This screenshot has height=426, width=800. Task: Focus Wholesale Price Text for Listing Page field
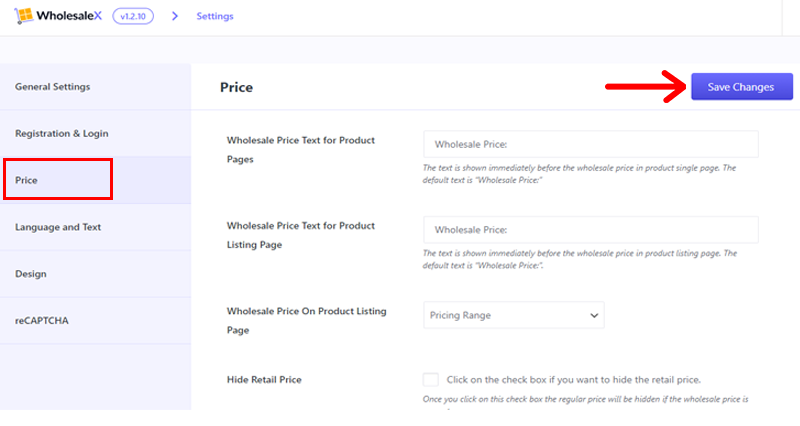tap(591, 230)
